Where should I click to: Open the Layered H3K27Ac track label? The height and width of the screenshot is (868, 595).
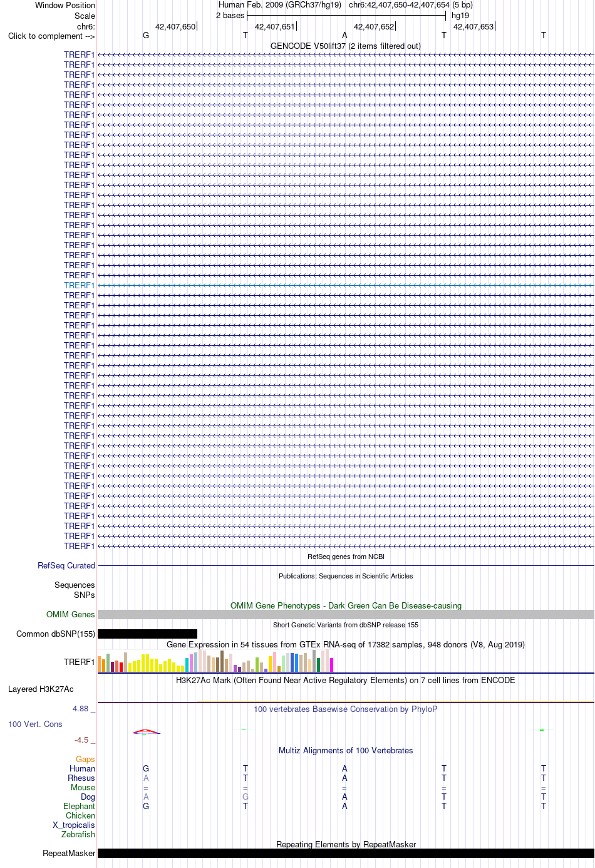(x=41, y=689)
